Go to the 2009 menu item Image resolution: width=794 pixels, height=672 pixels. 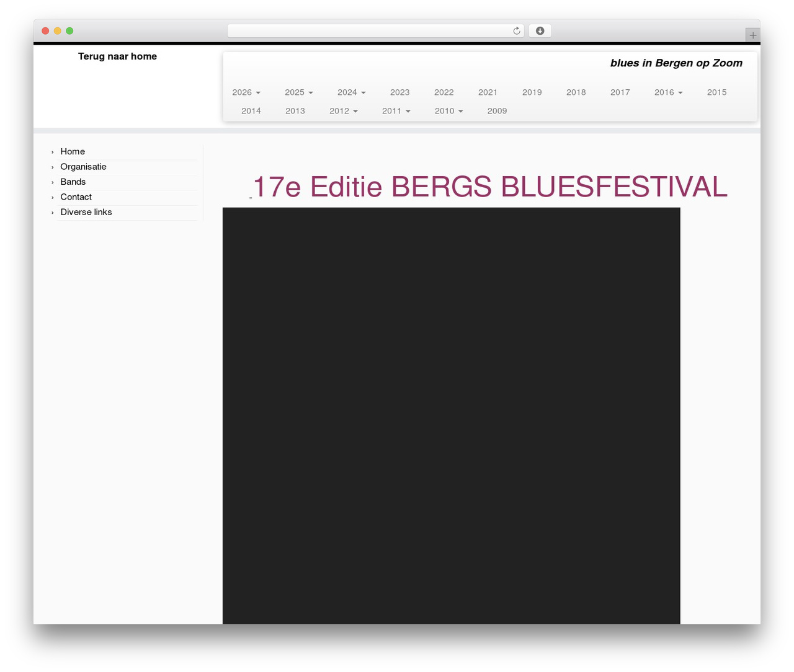point(497,111)
